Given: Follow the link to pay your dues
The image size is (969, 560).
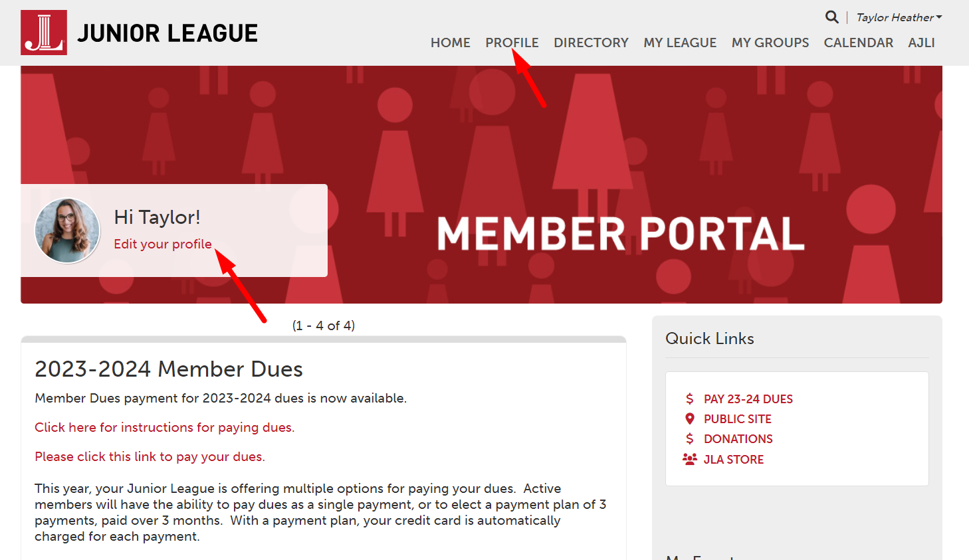Looking at the screenshot, I should [150, 456].
